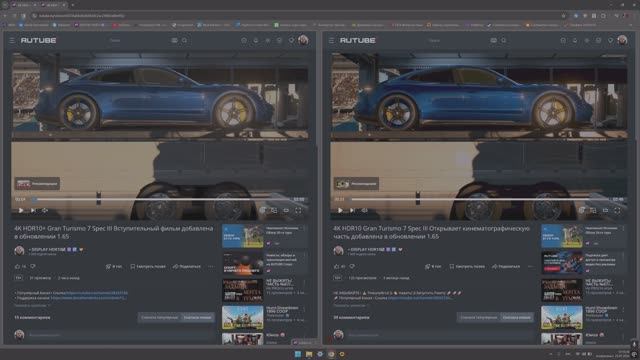
Task: Seek on the left player progress bar
Action: pos(162,200)
